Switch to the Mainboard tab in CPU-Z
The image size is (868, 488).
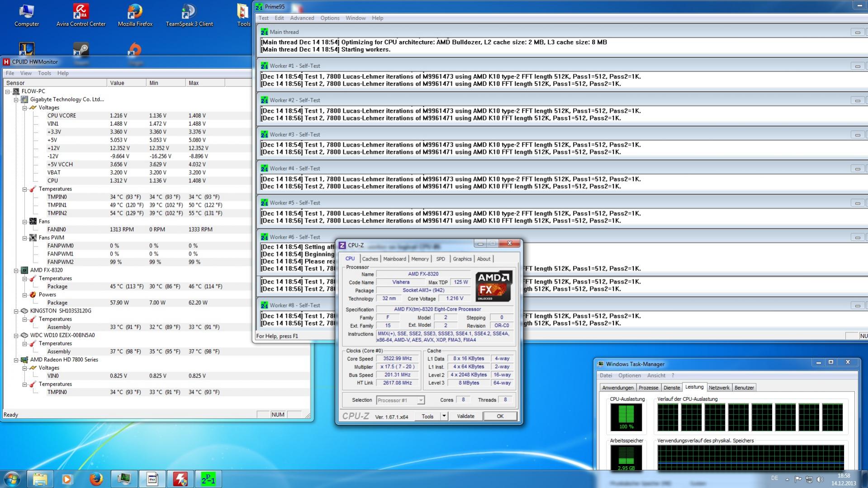pos(394,259)
